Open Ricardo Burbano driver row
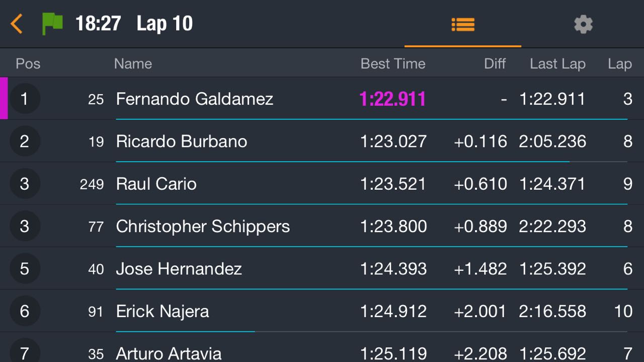The height and width of the screenshot is (362, 644). click(x=322, y=141)
